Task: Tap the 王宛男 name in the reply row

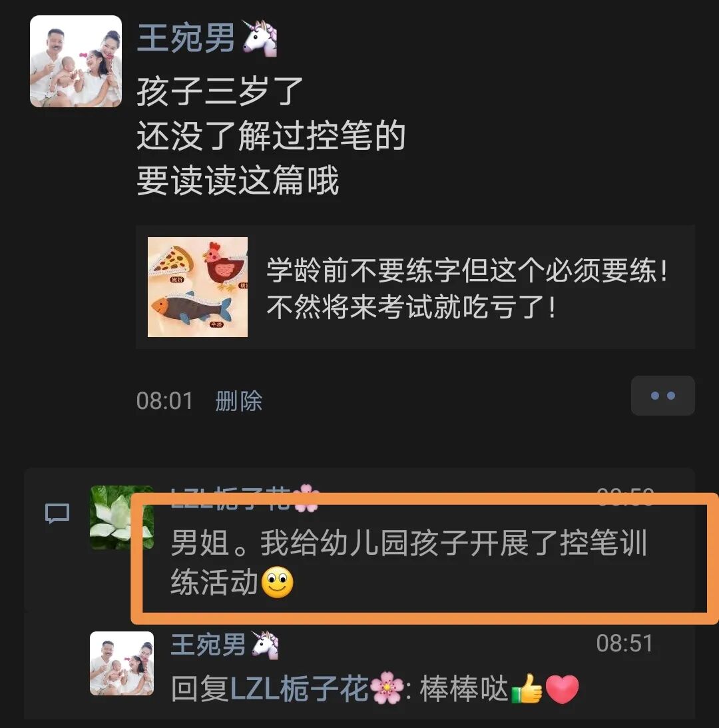Action: pos(208,645)
